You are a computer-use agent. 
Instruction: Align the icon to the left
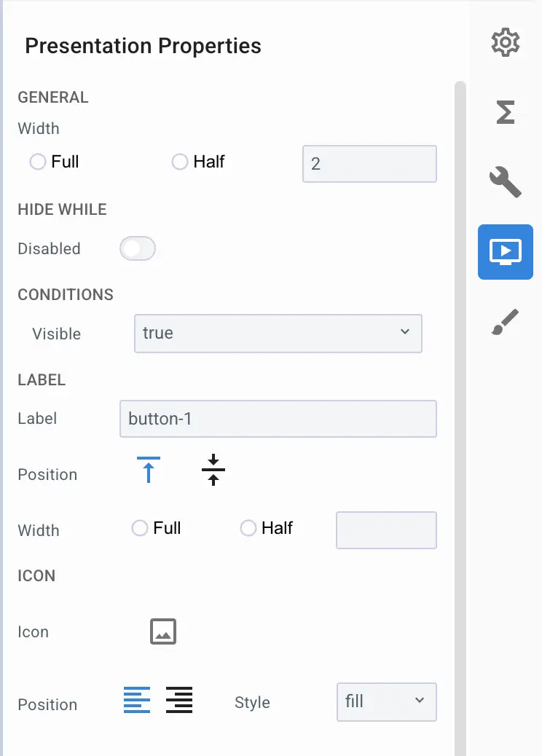point(136,699)
